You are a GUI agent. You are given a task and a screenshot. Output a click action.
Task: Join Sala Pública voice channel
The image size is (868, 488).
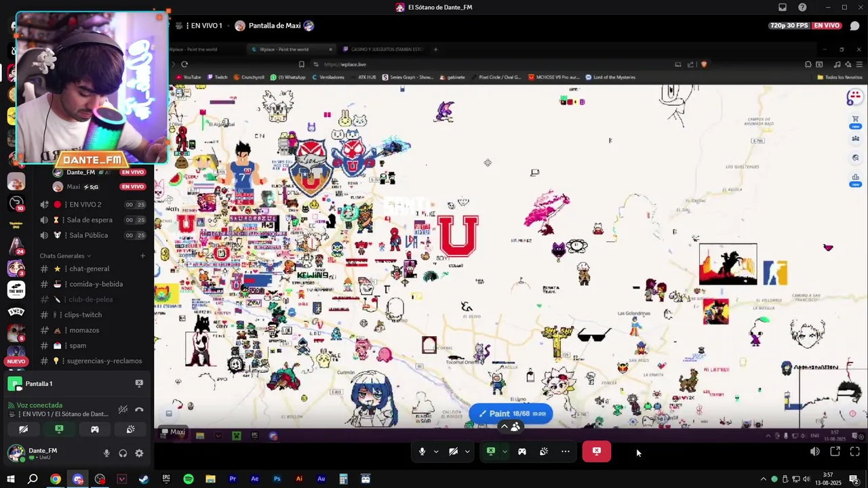click(x=88, y=235)
